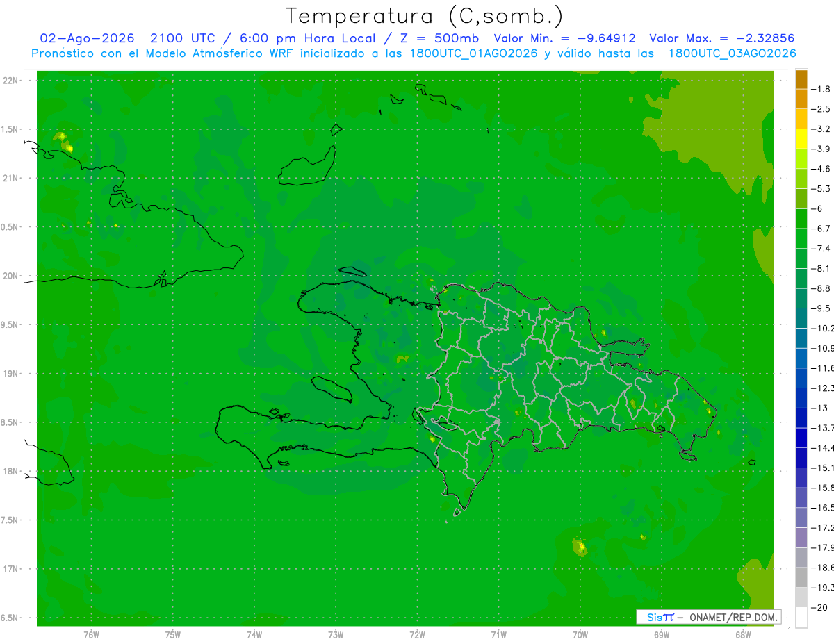834x644 pixels.
Task: Click the '21N' latitude axis label
Action: click(x=10, y=179)
